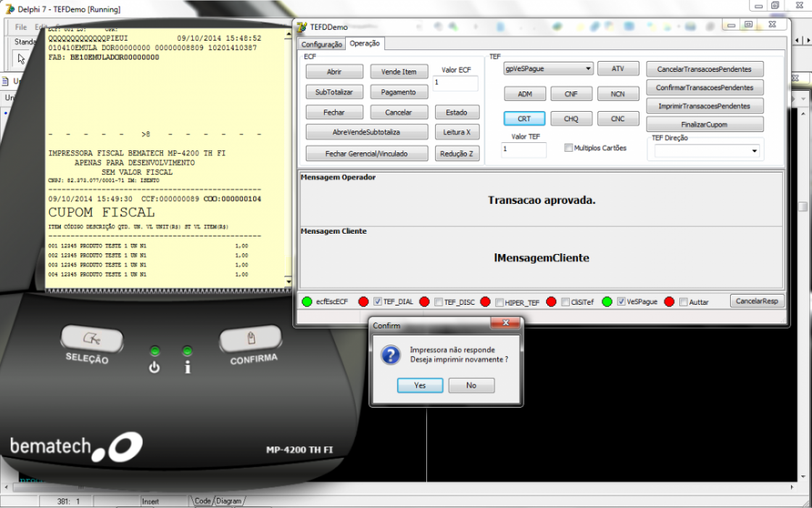Screen dimensions: 812x508
Task: Click the printer power indicator icon
Action: tap(154, 367)
